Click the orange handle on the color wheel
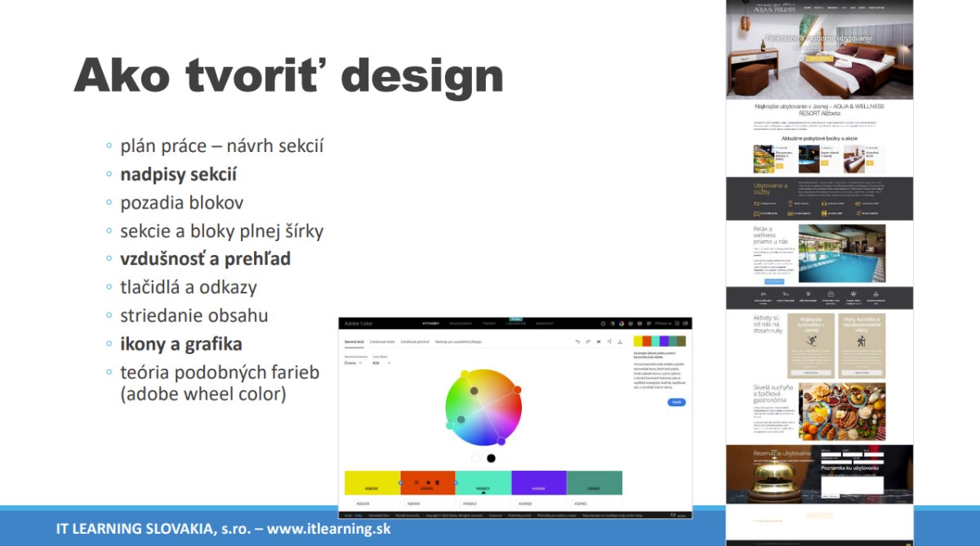Image resolution: width=980 pixels, height=546 pixels. coord(517,389)
